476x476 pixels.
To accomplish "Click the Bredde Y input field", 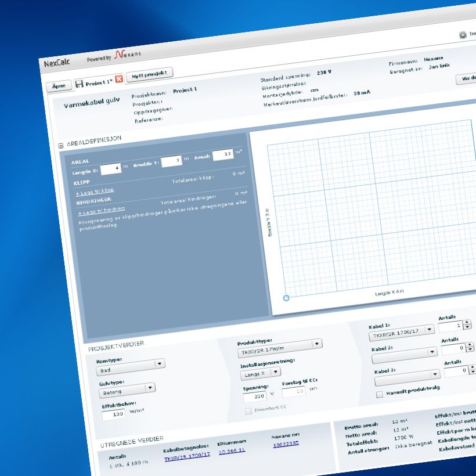I will pyautogui.click(x=171, y=160).
